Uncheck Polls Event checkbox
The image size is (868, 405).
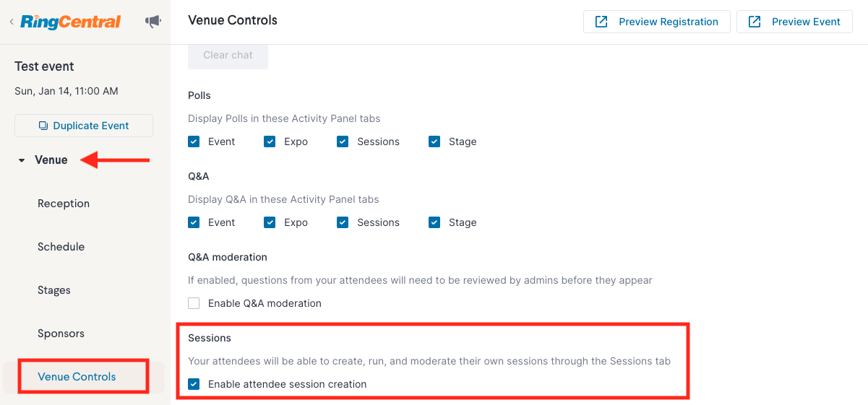pyautogui.click(x=194, y=141)
